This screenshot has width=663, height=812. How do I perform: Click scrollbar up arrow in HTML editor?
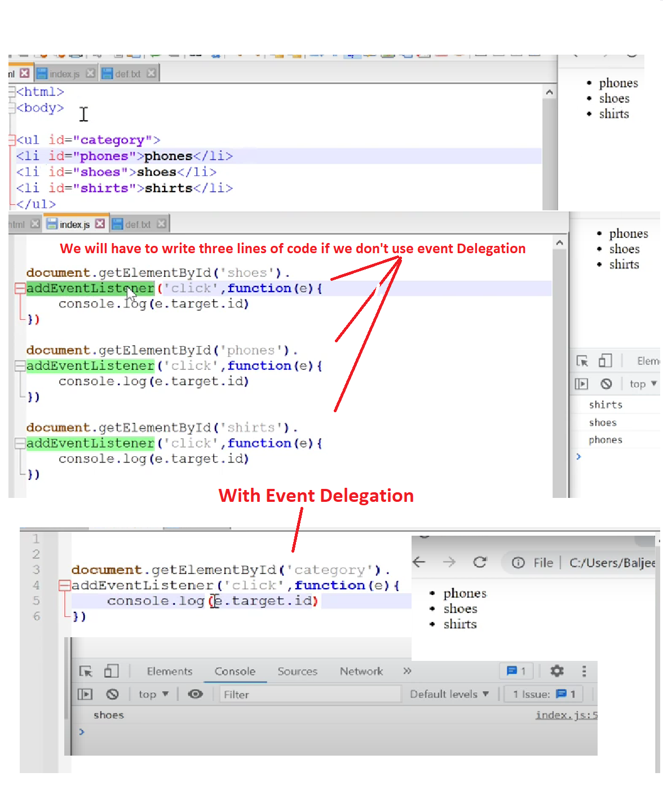pos(549,92)
